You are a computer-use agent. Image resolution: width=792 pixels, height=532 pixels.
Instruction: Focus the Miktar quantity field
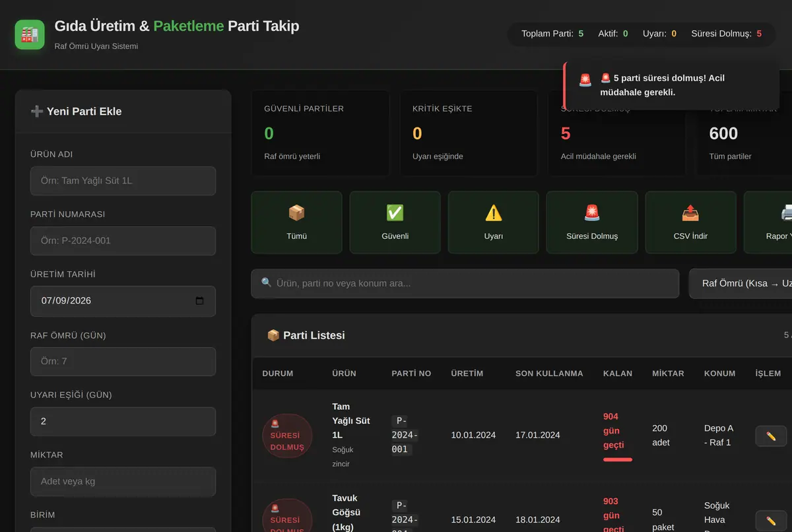(x=123, y=482)
